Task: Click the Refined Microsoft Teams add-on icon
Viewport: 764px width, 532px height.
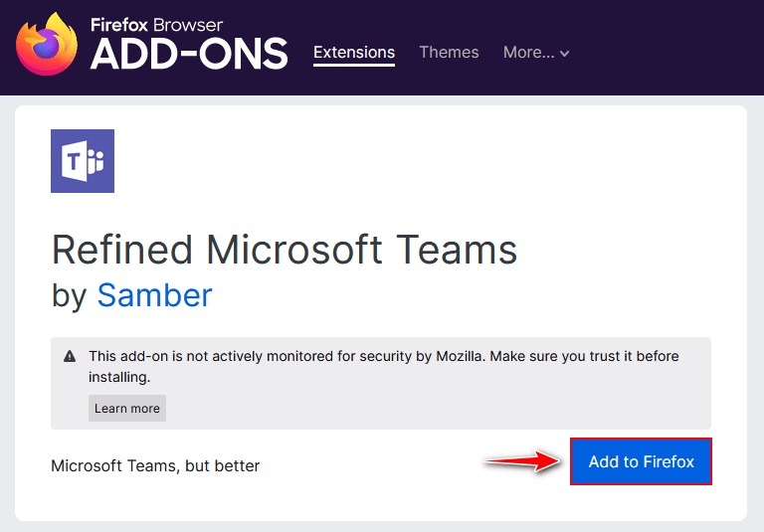Action: [x=83, y=161]
